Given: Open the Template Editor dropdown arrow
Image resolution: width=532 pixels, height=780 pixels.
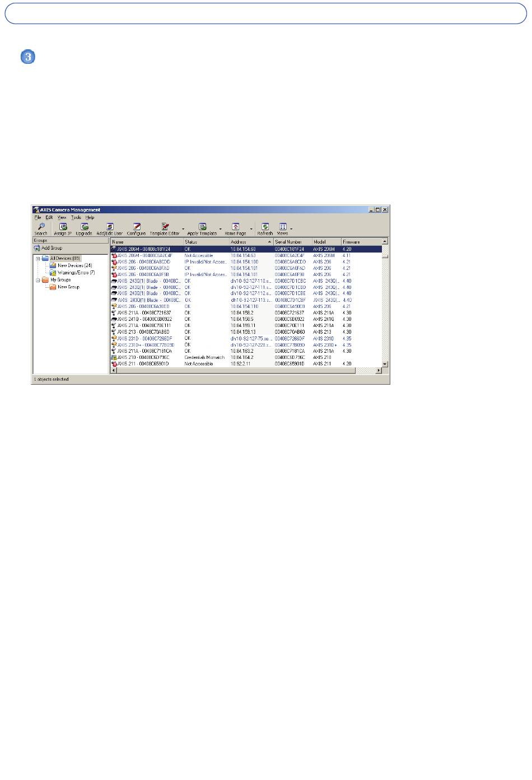Looking at the screenshot, I should (183, 229).
